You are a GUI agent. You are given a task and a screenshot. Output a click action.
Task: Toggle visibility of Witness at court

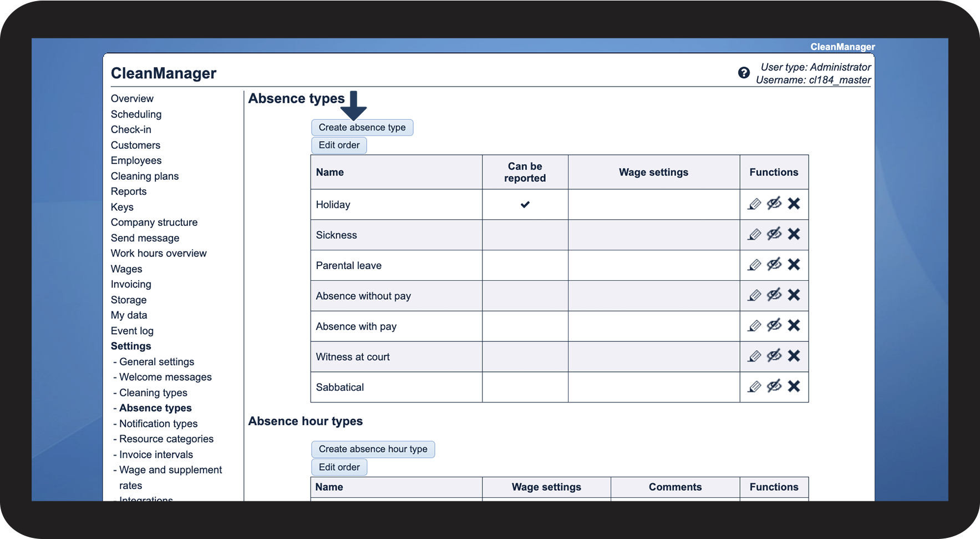(774, 356)
